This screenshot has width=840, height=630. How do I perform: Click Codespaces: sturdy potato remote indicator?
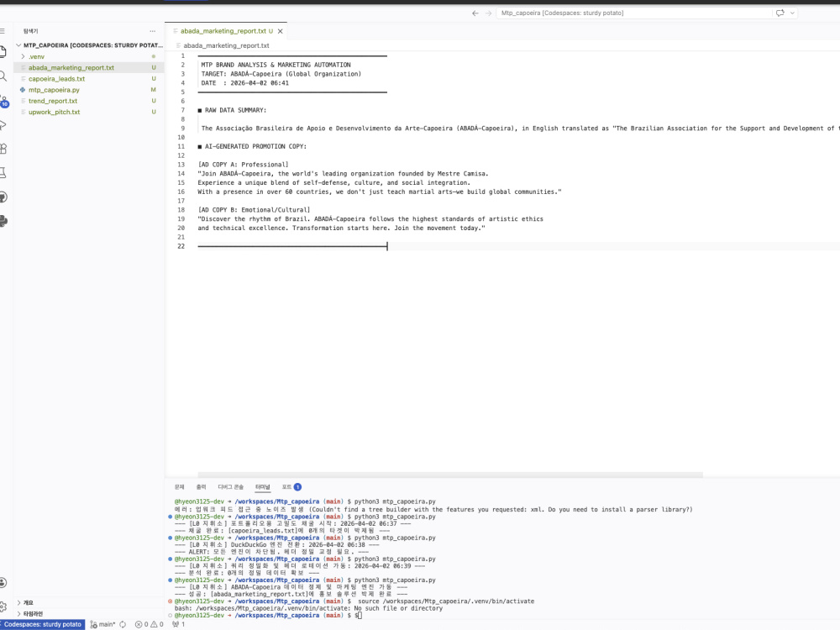[x=42, y=624]
